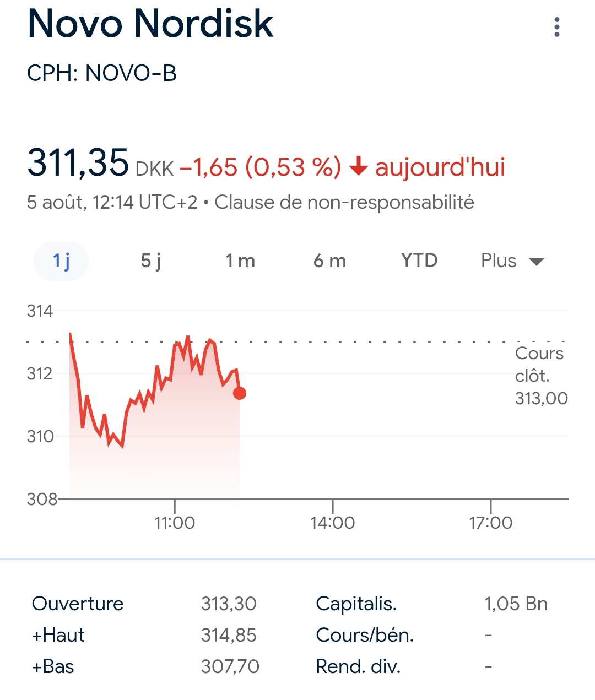595x700 pixels.
Task: Select the 1 j time range tab
Action: tap(61, 261)
